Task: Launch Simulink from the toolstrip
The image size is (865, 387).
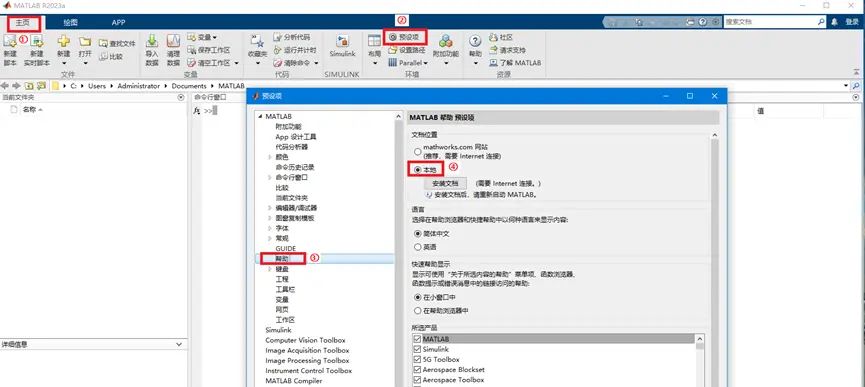Action: point(343,45)
